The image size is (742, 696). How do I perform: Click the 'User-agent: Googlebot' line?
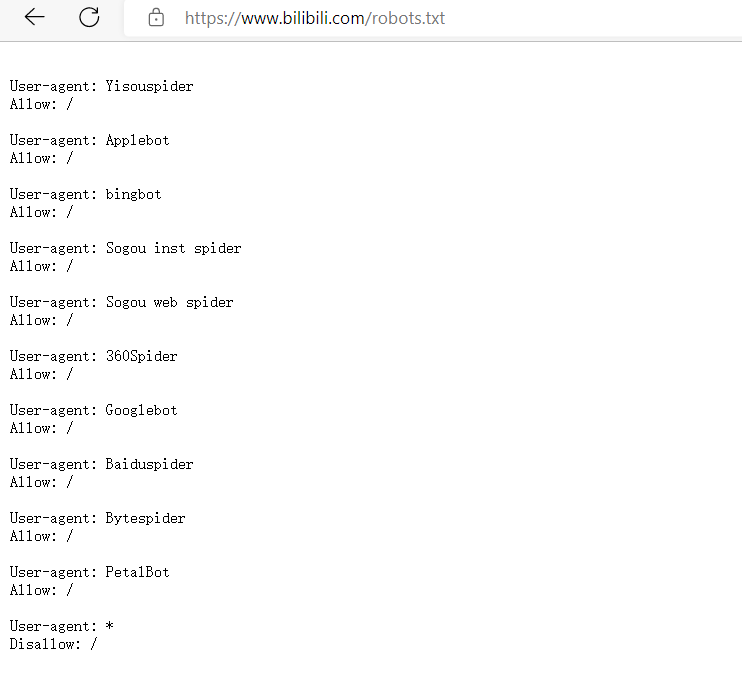(x=94, y=410)
